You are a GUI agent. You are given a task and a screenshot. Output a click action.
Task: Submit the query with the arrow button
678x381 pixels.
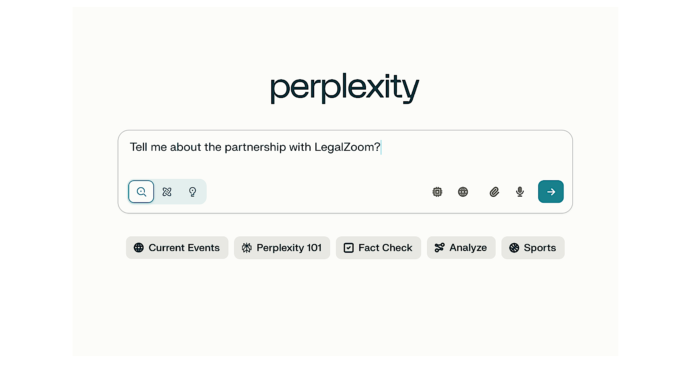pyautogui.click(x=550, y=192)
